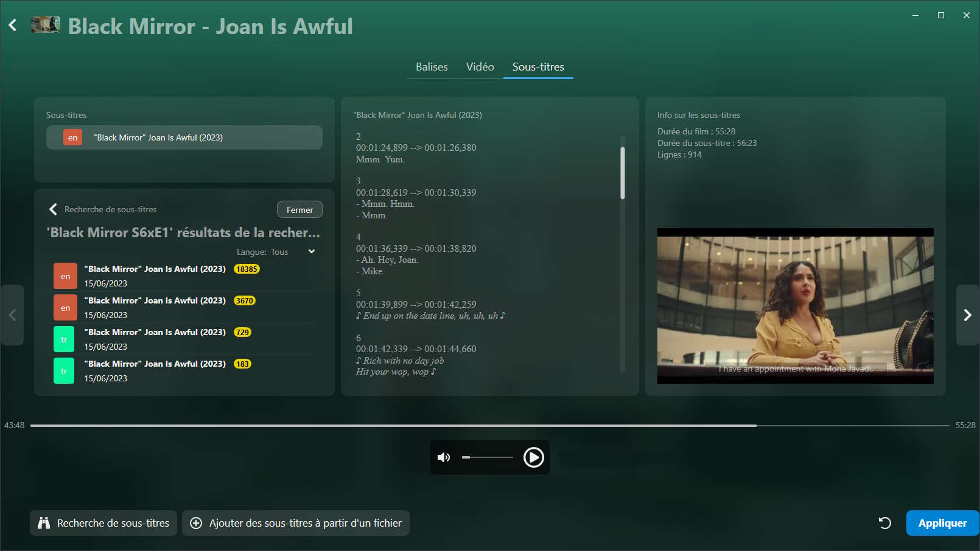Viewport: 980px width, 551px height.
Task: Click 'Lignes : 914' info text
Action: [x=679, y=154]
